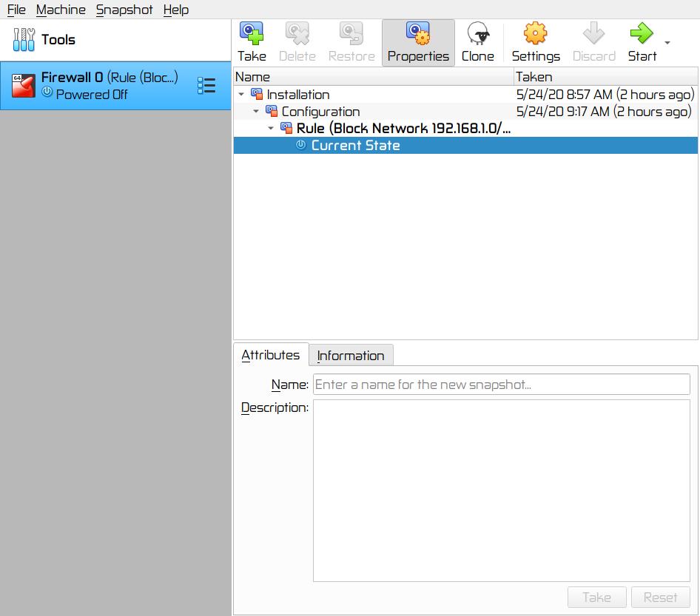Open the Firewall 0 machine tools menu icon
This screenshot has width=700, height=616.
coord(206,86)
